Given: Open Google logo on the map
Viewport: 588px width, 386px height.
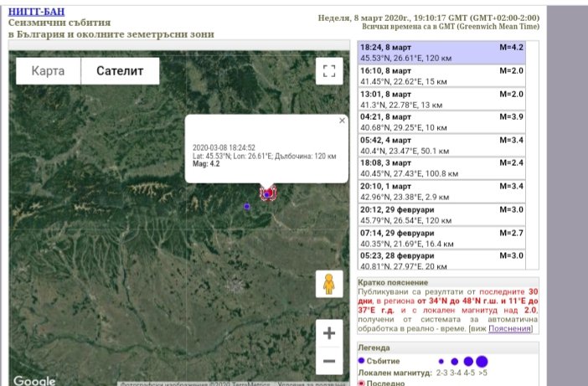Looking at the screenshot, I should click(34, 380).
